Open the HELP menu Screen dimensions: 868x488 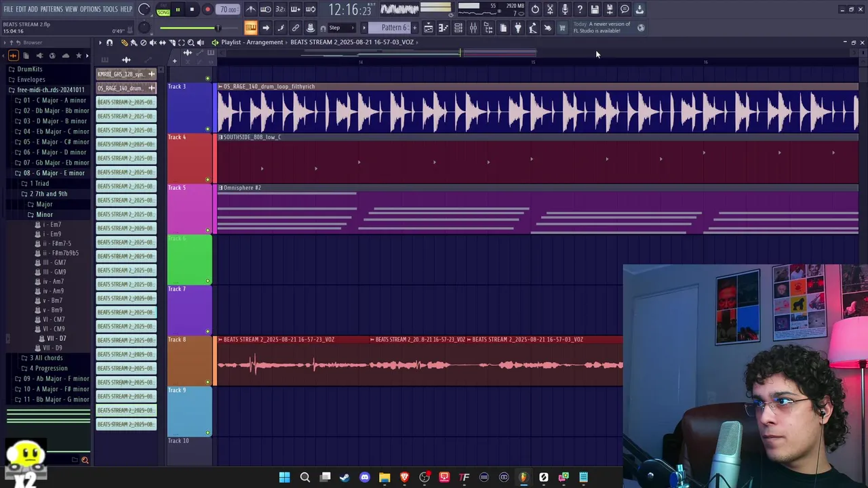126,9
